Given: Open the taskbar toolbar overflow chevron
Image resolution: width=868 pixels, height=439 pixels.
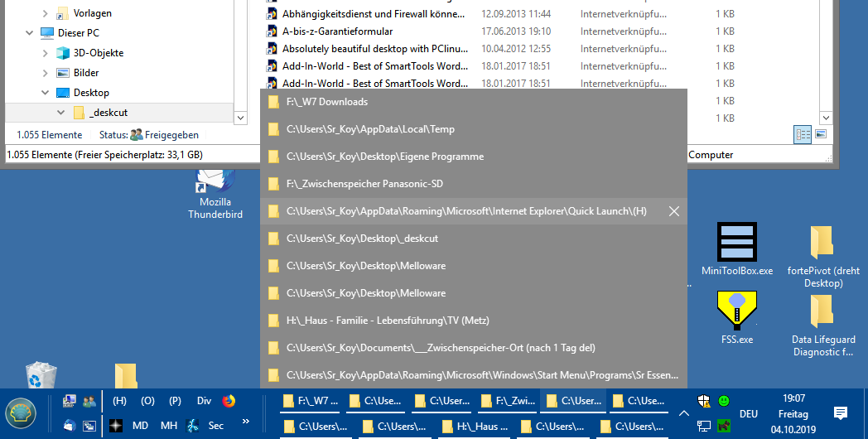Looking at the screenshot, I should (x=246, y=422).
